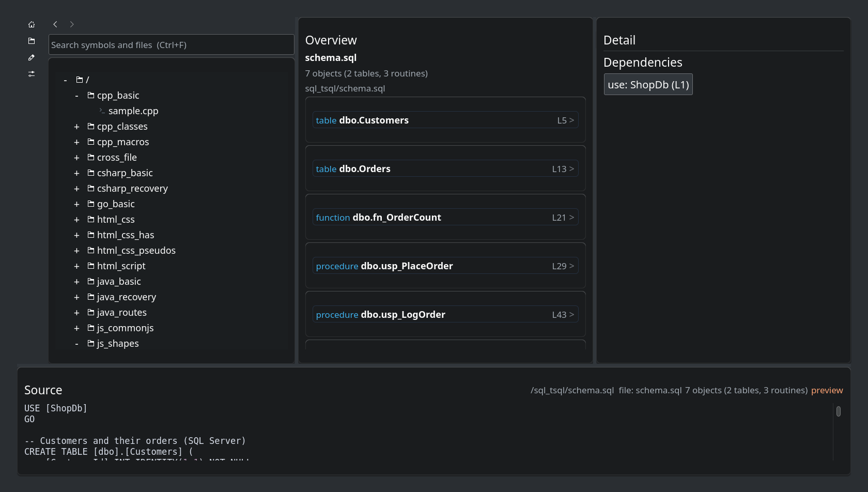This screenshot has height=492, width=868.
Task: Expand the cross_file folder
Action: [76, 158]
